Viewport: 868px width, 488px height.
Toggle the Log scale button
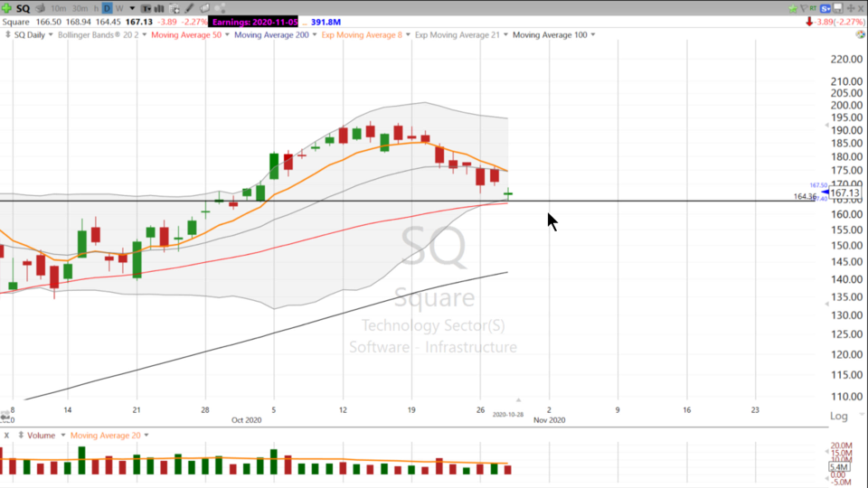point(839,416)
